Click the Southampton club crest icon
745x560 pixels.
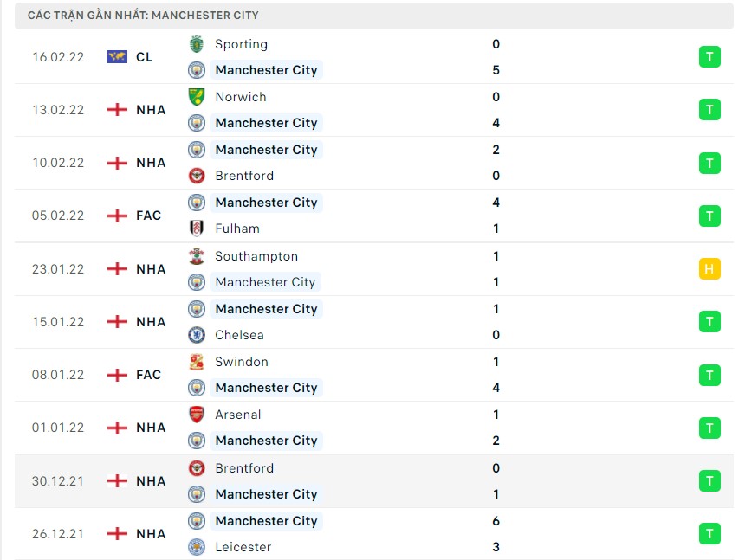tap(197, 256)
